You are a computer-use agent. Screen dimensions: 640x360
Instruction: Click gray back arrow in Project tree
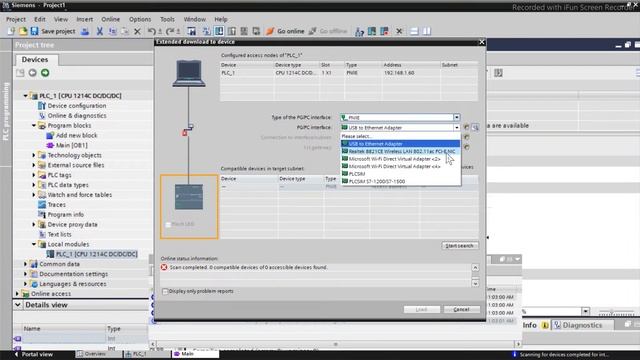pos(32,73)
